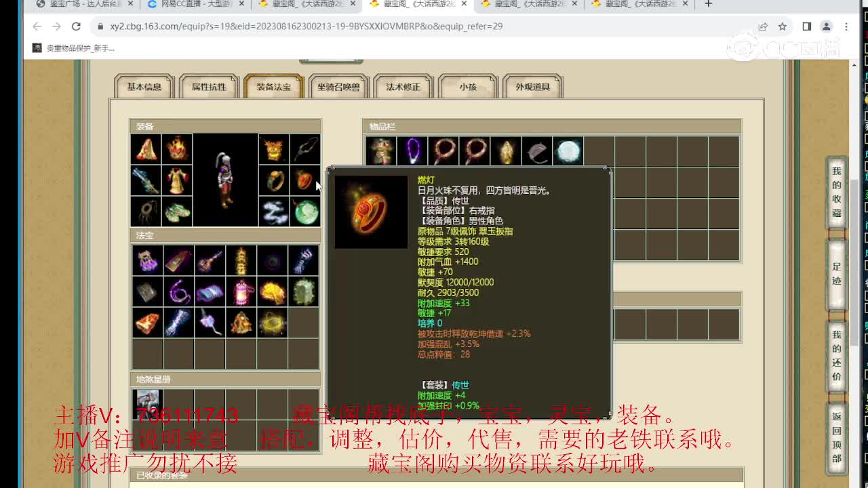Click the blue sword weapon slot
The height and width of the screenshot is (488, 868).
pyautogui.click(x=146, y=180)
